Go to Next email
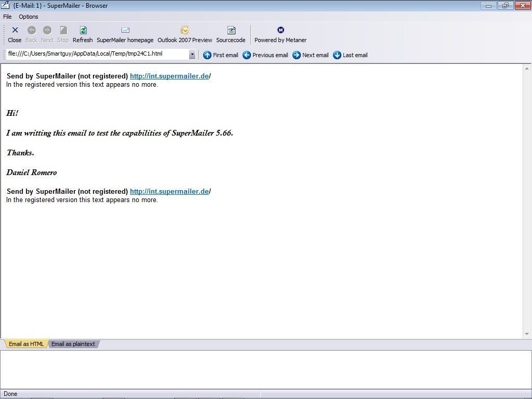Image resolution: width=532 pixels, height=399 pixels. pos(311,55)
